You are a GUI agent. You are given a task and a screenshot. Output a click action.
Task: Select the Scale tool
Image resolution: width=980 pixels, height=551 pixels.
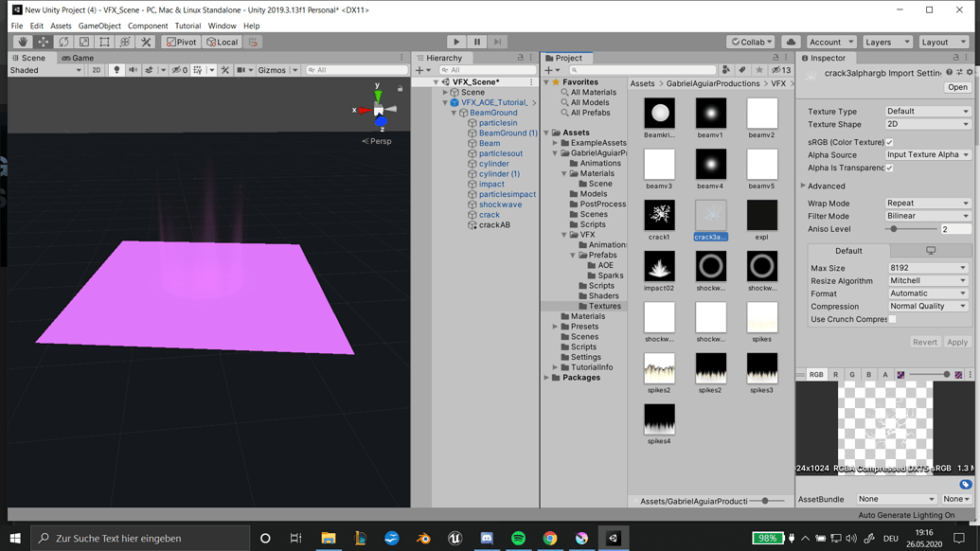tap(84, 41)
